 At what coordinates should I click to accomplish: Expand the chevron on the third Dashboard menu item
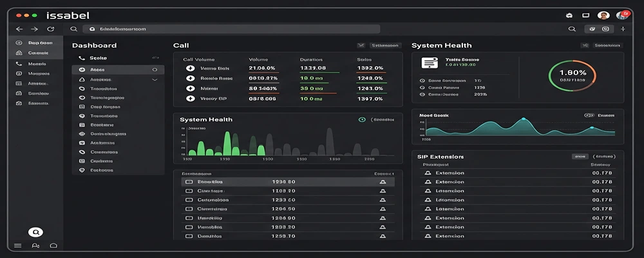point(155,80)
